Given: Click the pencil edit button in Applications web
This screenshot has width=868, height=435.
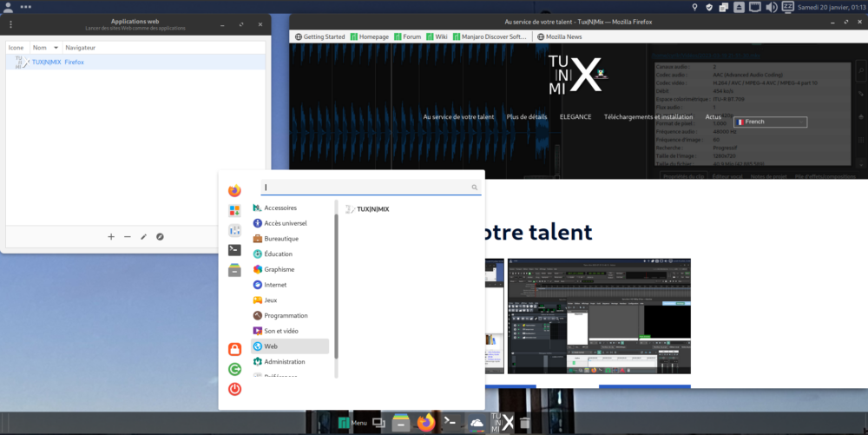Looking at the screenshot, I should pyautogui.click(x=143, y=237).
